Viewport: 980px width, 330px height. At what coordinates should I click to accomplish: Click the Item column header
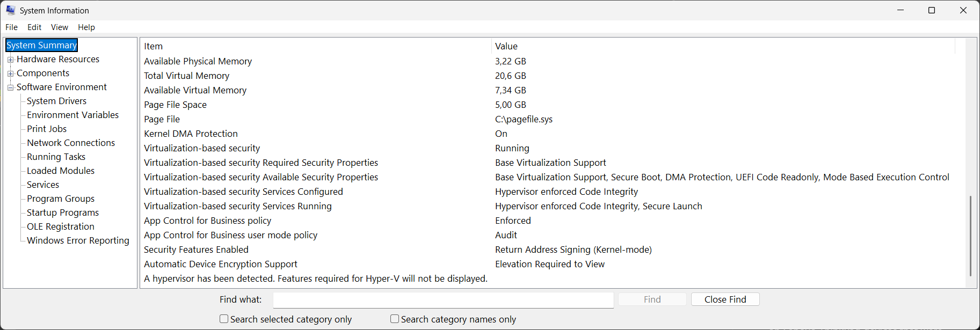(x=316, y=46)
